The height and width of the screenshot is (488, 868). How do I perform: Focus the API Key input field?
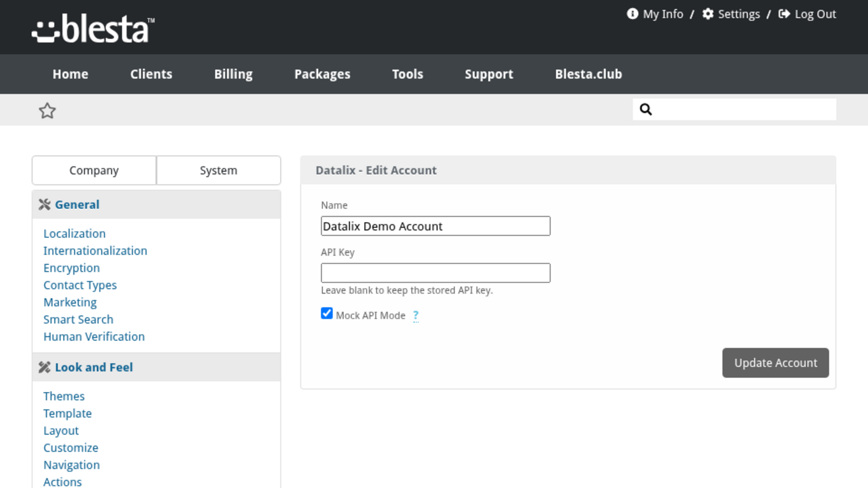pyautogui.click(x=435, y=273)
